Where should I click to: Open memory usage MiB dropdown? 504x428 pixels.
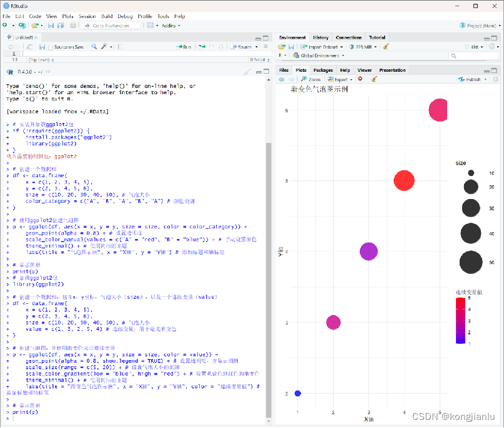(x=363, y=47)
